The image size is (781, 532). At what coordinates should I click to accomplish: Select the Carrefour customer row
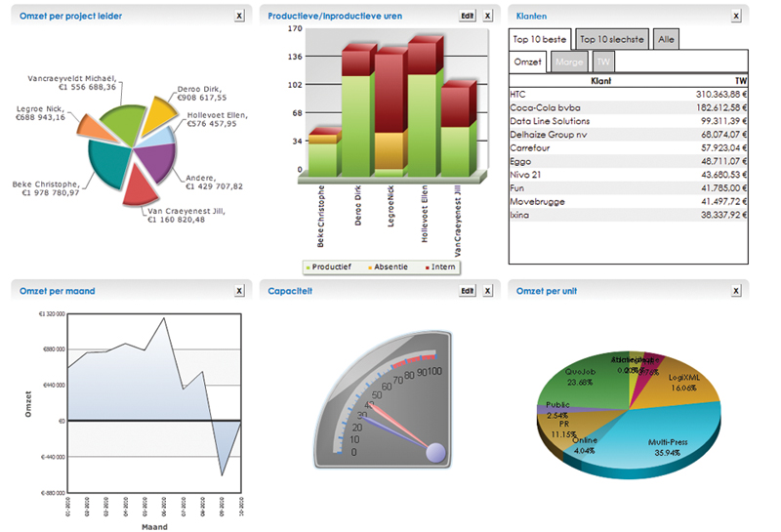click(x=628, y=148)
